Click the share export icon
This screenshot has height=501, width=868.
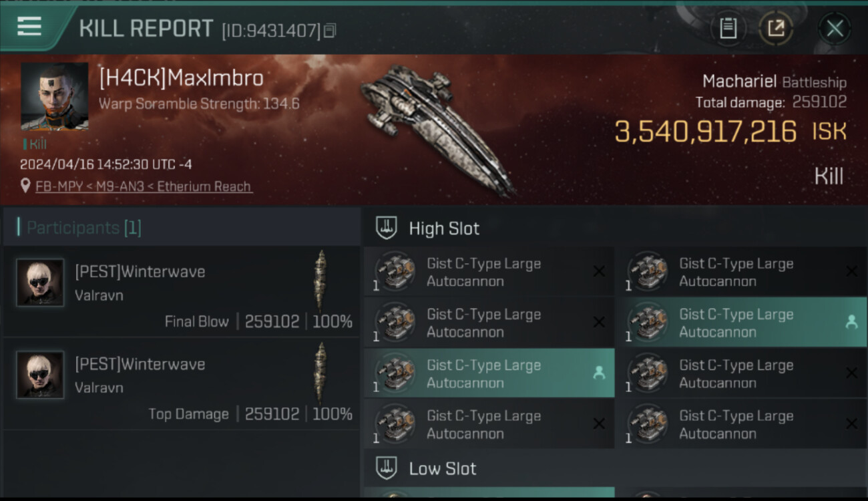coord(776,28)
